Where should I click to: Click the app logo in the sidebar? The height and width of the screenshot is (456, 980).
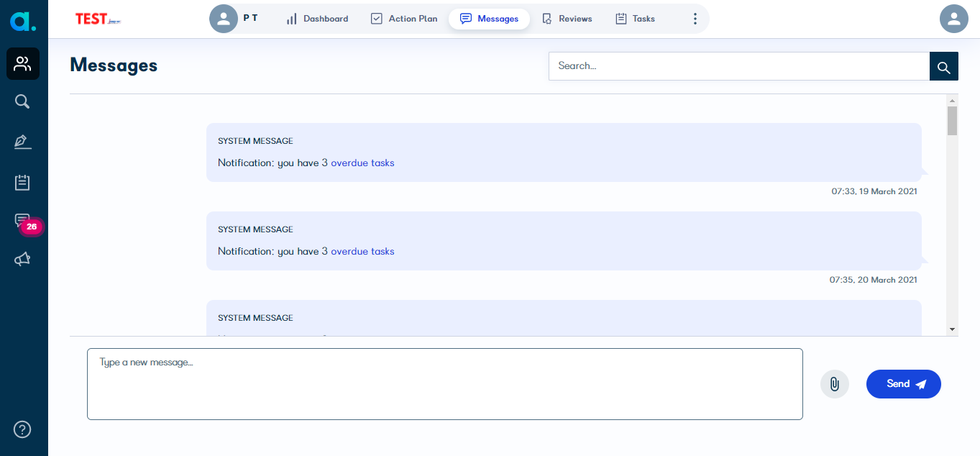[23, 21]
